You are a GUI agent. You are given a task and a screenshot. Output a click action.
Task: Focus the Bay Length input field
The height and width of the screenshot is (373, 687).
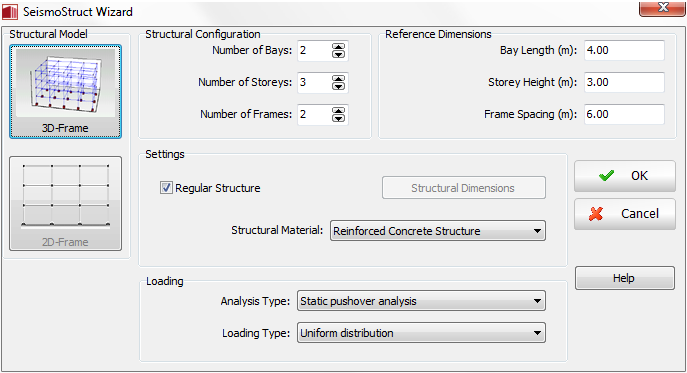click(624, 50)
